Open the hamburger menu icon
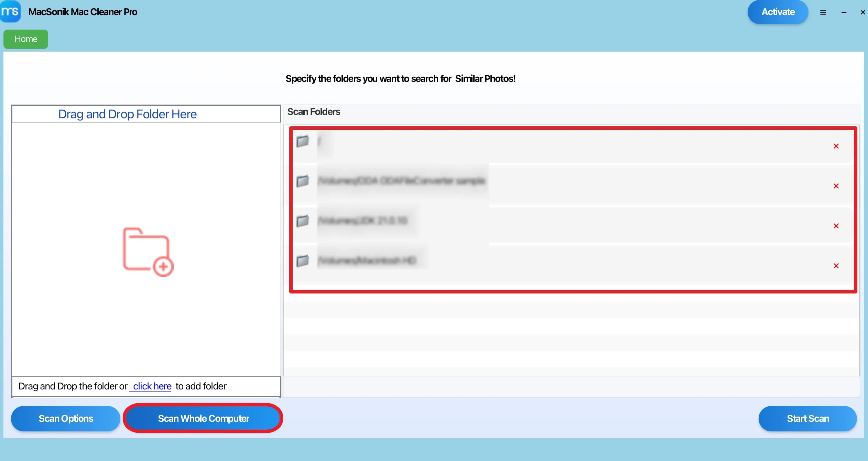Screen dimensions: 868x461 (x=823, y=13)
